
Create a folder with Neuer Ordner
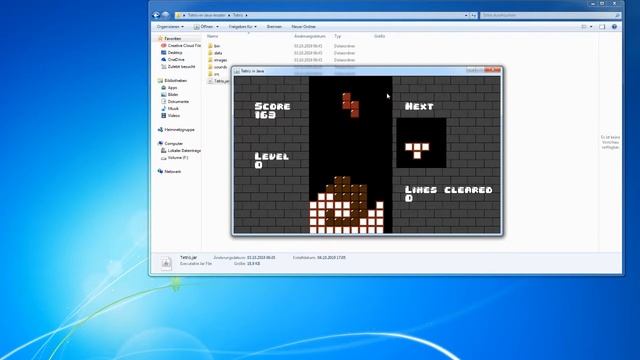[303, 27]
